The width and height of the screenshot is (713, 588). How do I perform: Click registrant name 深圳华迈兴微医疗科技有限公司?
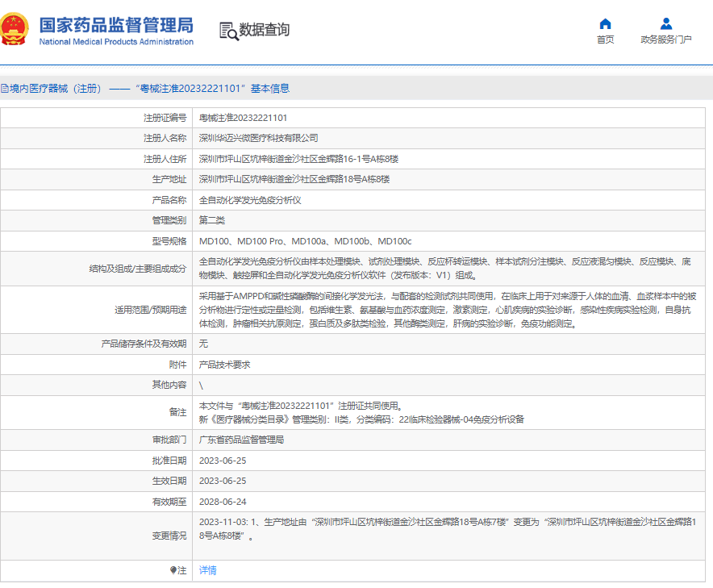click(259, 138)
